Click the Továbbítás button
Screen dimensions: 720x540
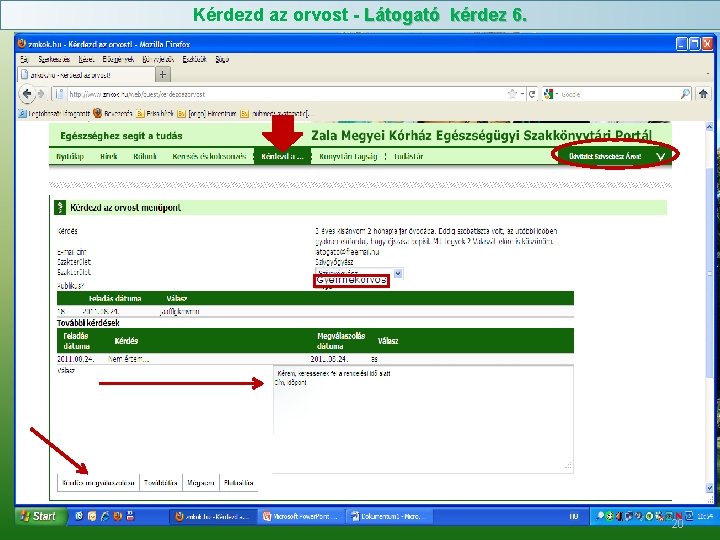(161, 483)
